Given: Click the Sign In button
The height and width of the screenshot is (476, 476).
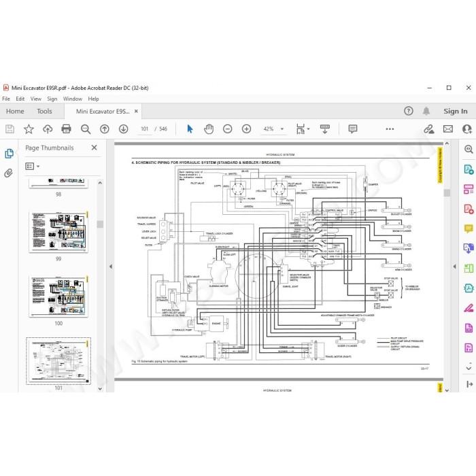Looking at the screenshot, I should [456, 111].
